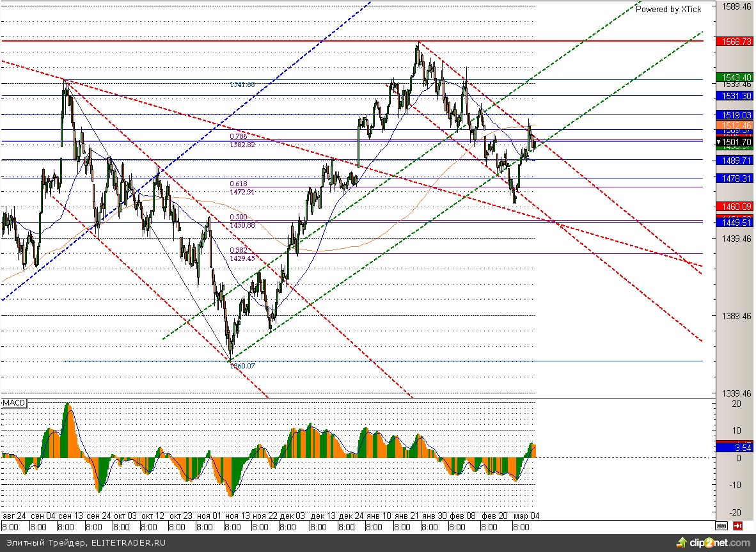
Task: Click the current price marker 1501.70
Action: click(x=735, y=141)
